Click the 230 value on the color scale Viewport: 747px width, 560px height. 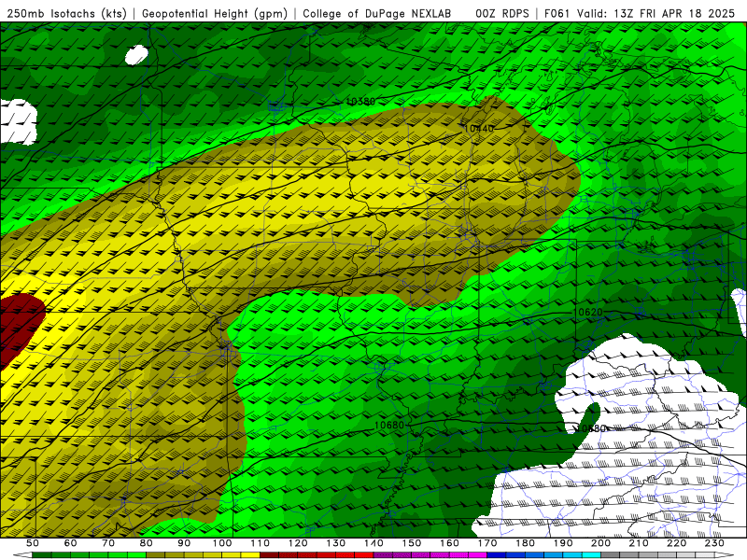pyautogui.click(x=714, y=543)
